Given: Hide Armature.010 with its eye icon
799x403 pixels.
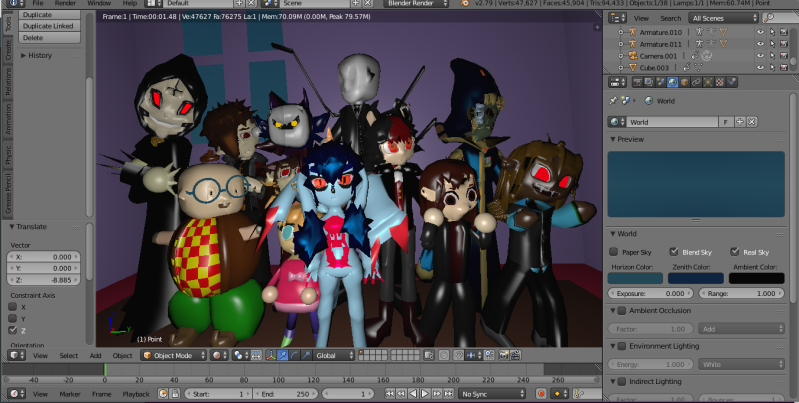Looking at the screenshot, I should click(760, 32).
